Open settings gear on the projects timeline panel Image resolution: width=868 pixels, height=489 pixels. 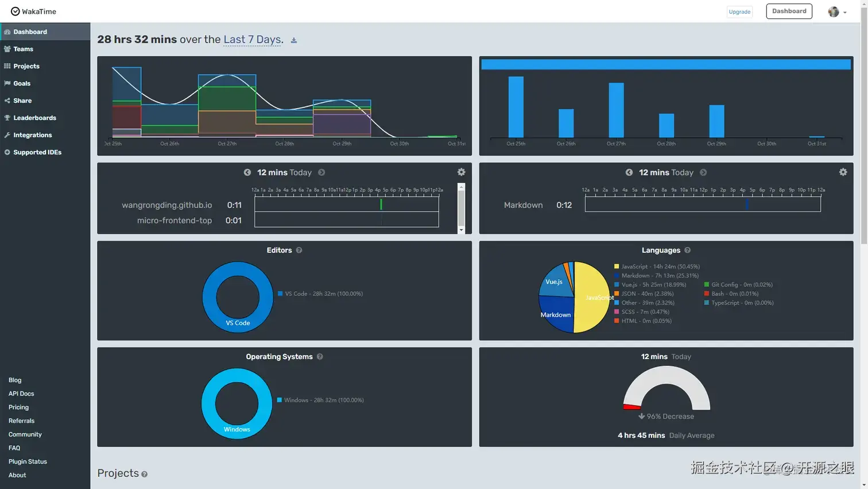[x=461, y=172]
